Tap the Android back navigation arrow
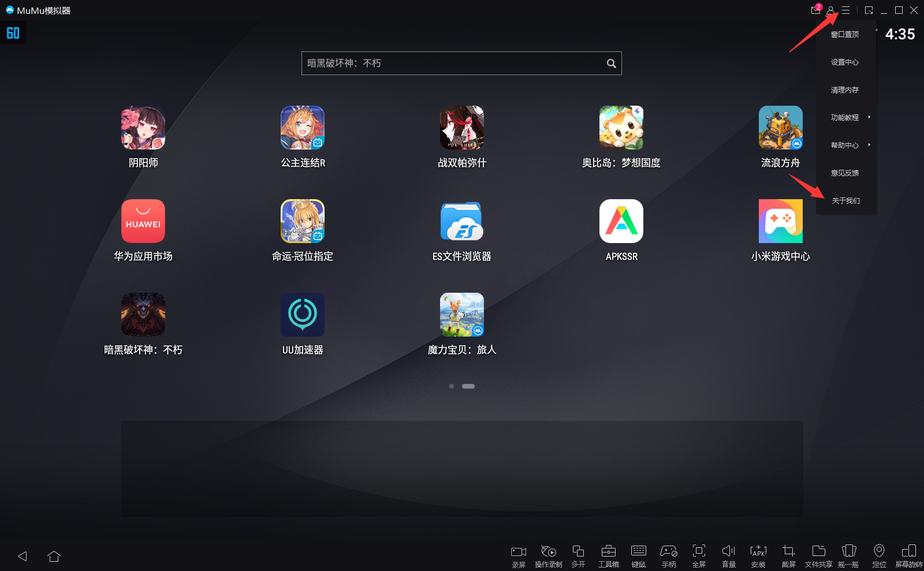This screenshot has height=571, width=924. coord(23,556)
